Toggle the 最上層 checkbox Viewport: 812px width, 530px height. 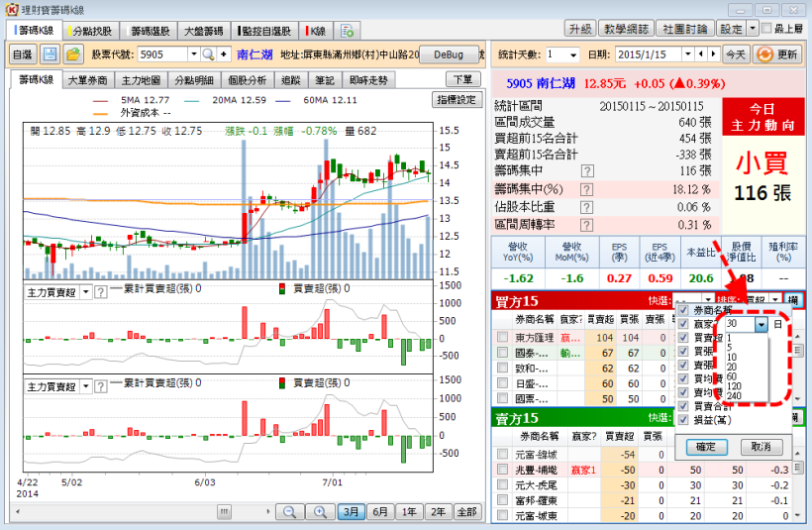coord(767,30)
